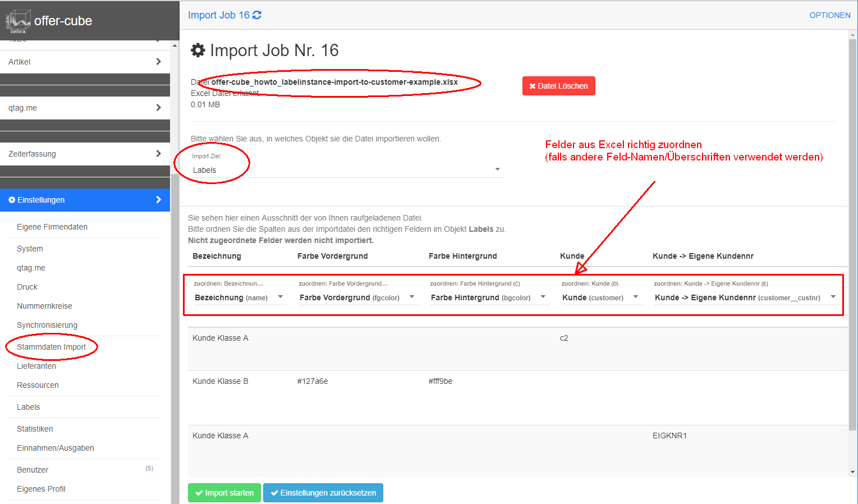Click the (5) badge next to Benutzer
The height and width of the screenshot is (504, 858).
(x=149, y=468)
